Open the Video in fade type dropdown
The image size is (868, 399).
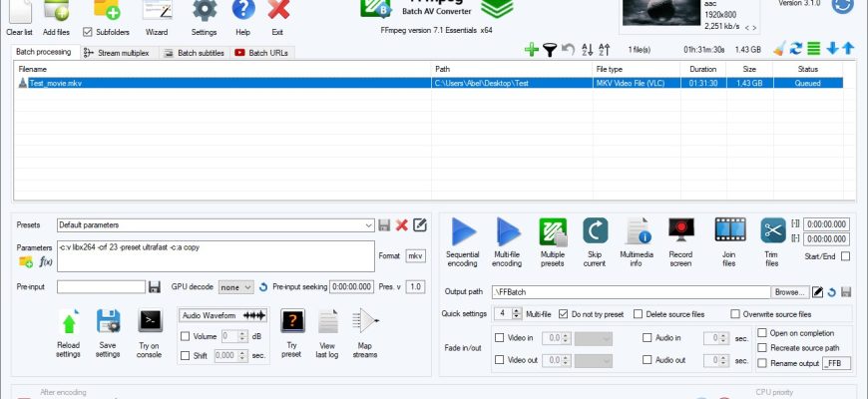tap(594, 338)
